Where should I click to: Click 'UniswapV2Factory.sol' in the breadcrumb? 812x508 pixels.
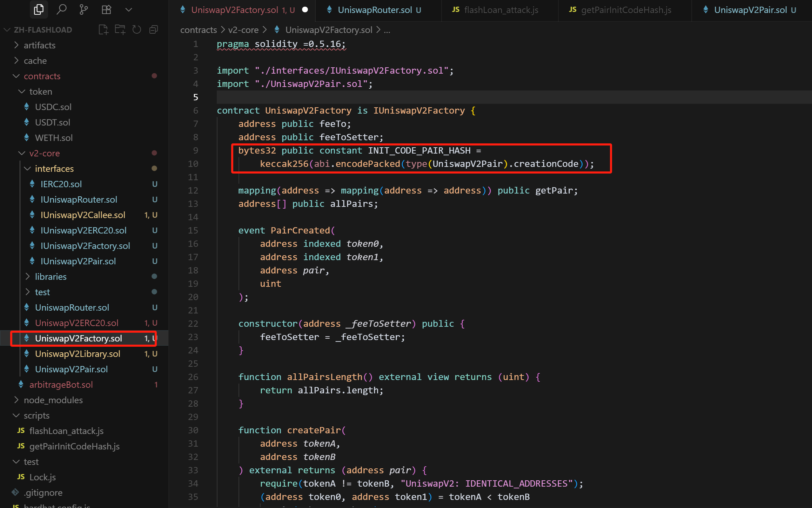point(329,30)
